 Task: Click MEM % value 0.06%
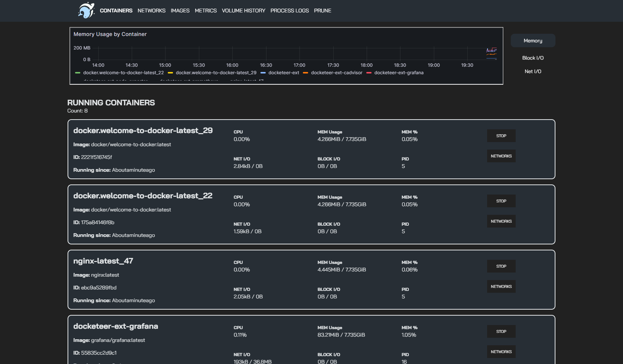click(409, 270)
